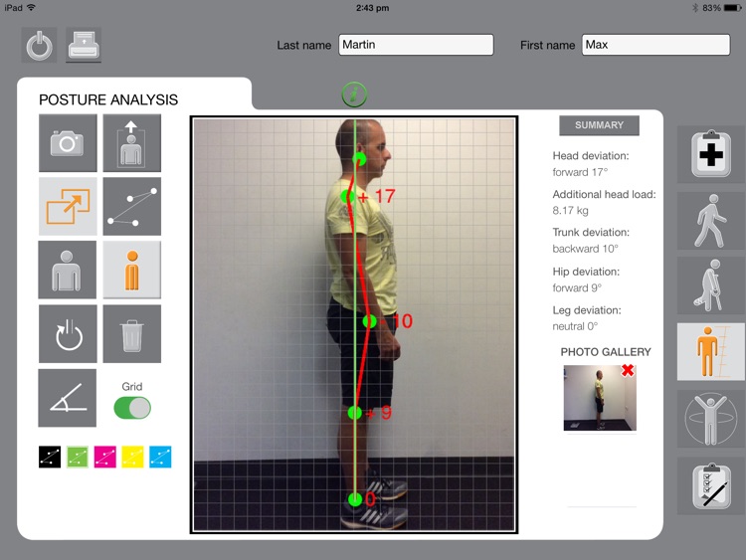Image resolution: width=746 pixels, height=560 pixels.
Task: Choose the gray front view person icon
Action: point(67,270)
